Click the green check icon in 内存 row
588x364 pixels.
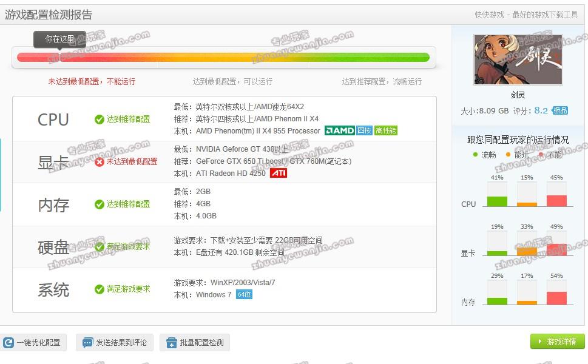[x=100, y=204]
